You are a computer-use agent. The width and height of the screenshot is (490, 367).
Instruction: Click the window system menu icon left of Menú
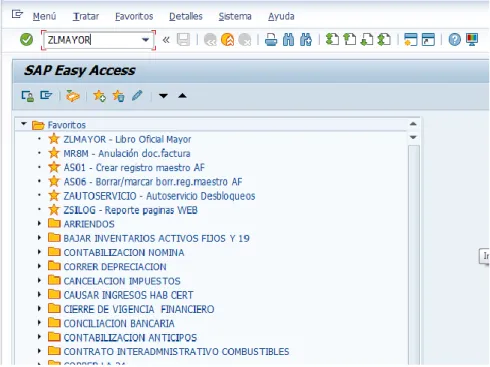tap(17, 15)
